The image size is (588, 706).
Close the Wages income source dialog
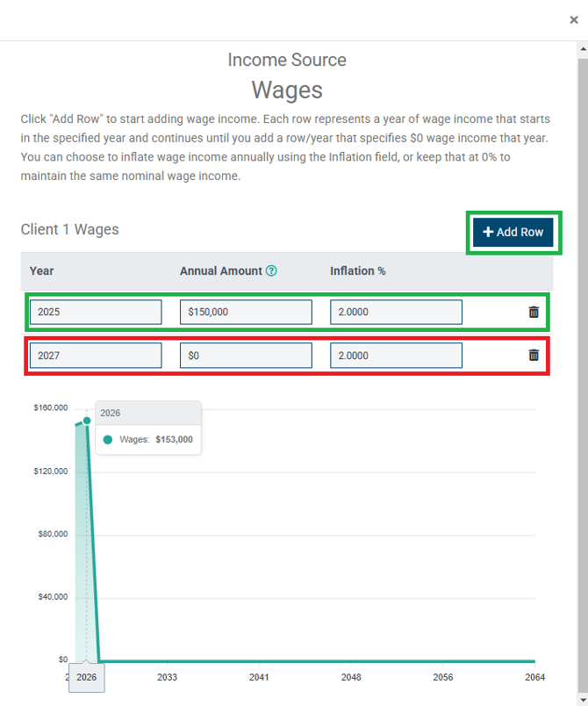[x=573, y=19]
